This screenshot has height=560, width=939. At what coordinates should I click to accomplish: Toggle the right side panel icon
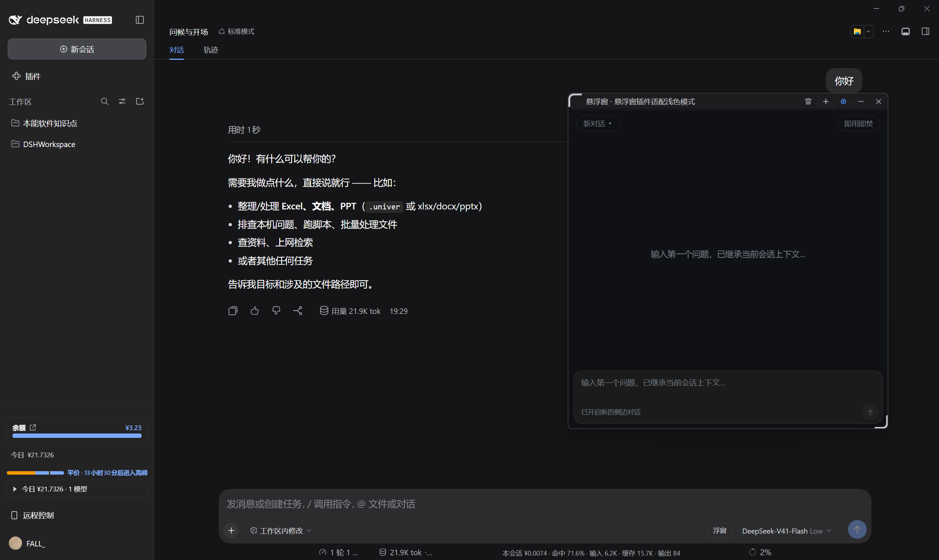[925, 31]
